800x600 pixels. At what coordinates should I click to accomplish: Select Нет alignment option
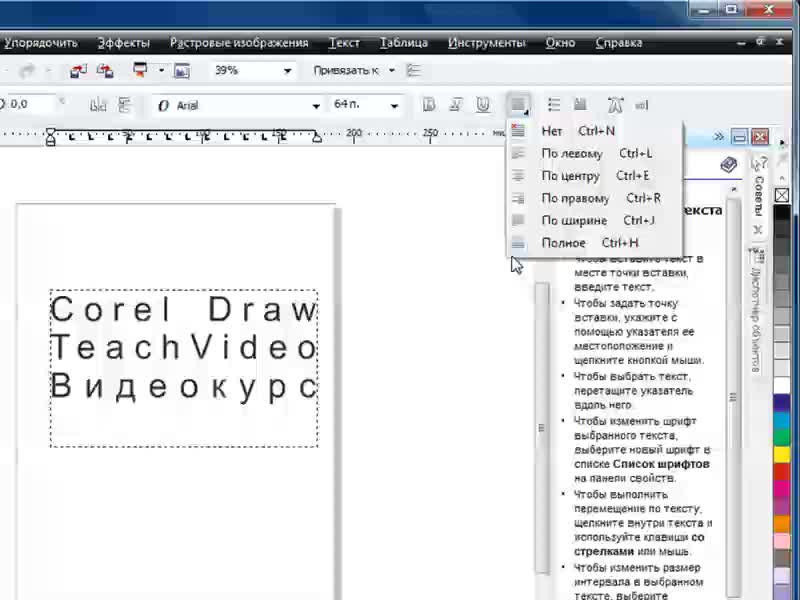coord(594,131)
